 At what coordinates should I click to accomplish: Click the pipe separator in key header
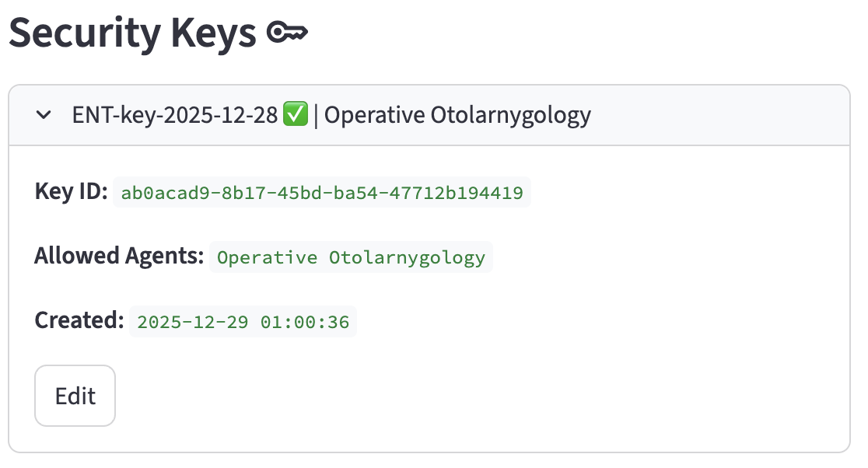pyautogui.click(x=317, y=115)
